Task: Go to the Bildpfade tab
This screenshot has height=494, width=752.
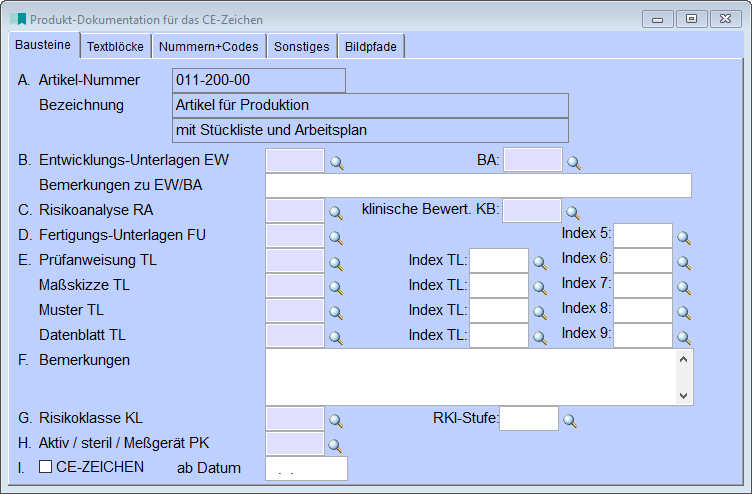Action: 372,46
